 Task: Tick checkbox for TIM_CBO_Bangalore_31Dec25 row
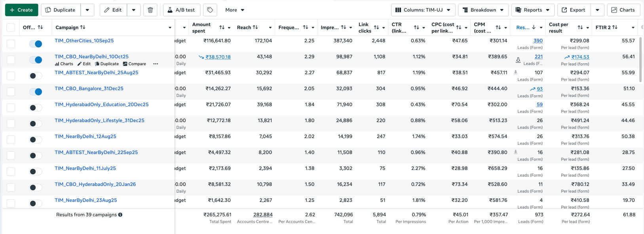tap(11, 92)
